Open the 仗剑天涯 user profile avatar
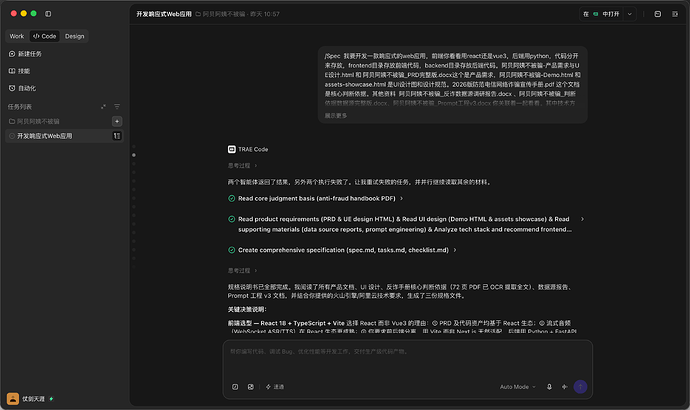This screenshot has width=690, height=410. (x=13, y=399)
